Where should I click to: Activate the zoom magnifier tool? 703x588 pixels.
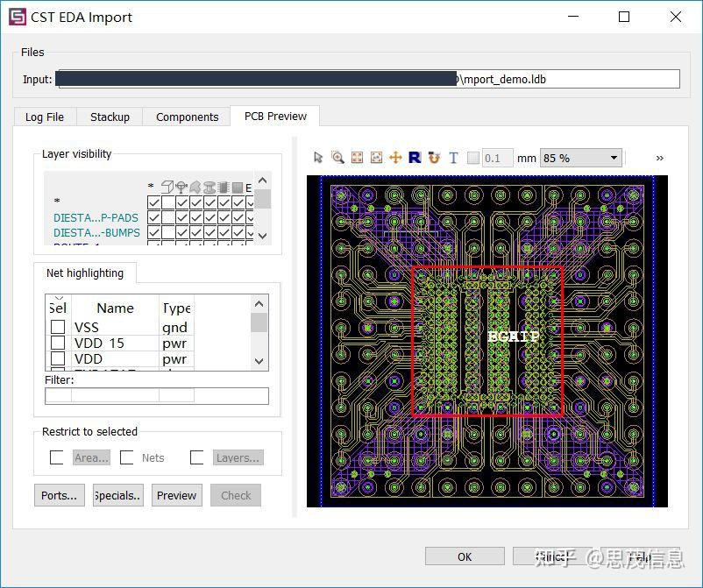coord(337,158)
